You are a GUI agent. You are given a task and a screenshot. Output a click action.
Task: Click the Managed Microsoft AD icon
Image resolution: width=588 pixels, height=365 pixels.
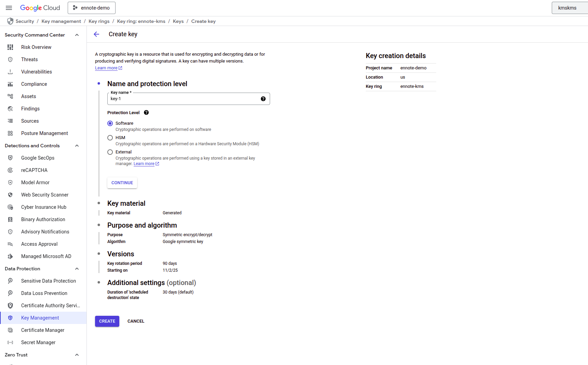(x=10, y=256)
